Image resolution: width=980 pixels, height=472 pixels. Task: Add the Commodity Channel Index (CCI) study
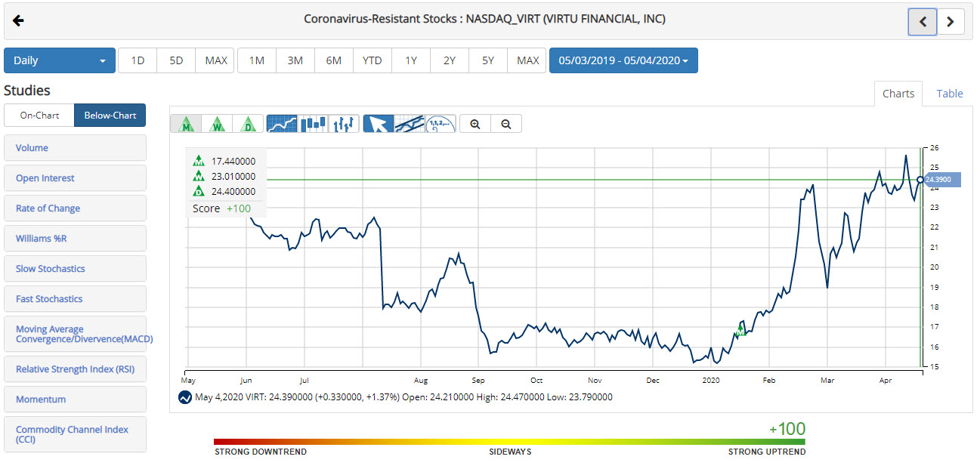point(75,434)
